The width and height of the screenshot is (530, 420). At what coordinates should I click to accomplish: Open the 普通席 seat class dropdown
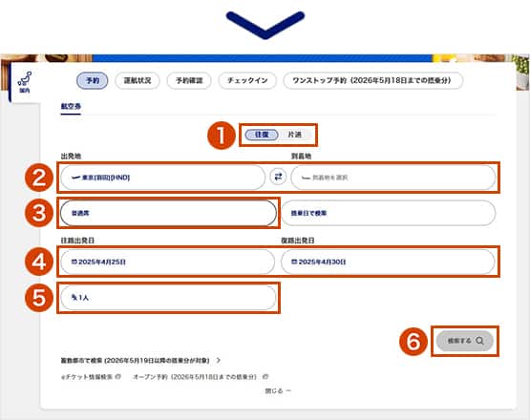[168, 213]
